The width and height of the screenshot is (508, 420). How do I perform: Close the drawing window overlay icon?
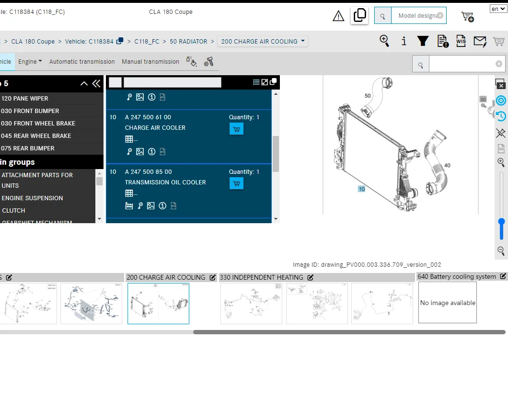click(x=500, y=83)
